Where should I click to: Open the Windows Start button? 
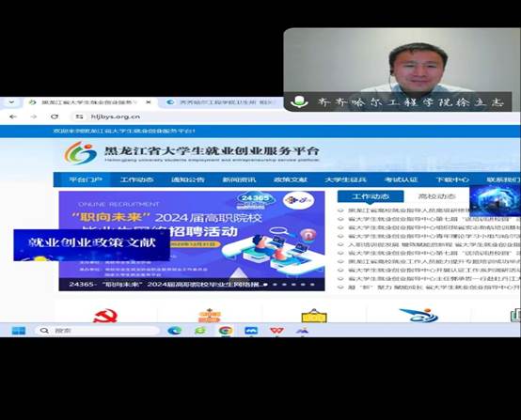click(18, 331)
